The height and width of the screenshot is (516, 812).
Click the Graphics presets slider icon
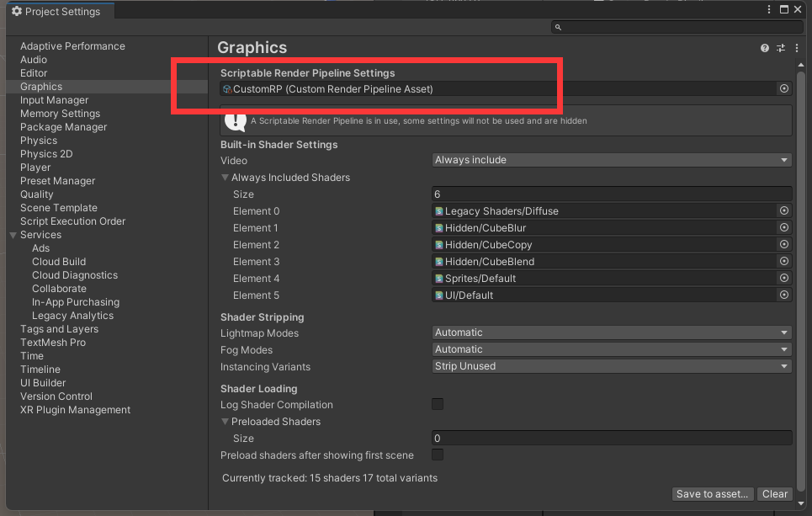tap(781, 49)
